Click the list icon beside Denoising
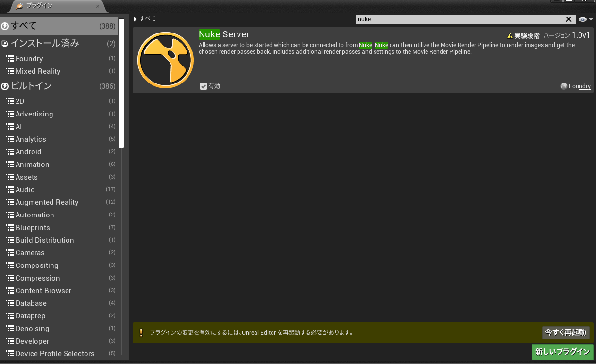Viewport: 596px width, 364px height. point(10,329)
